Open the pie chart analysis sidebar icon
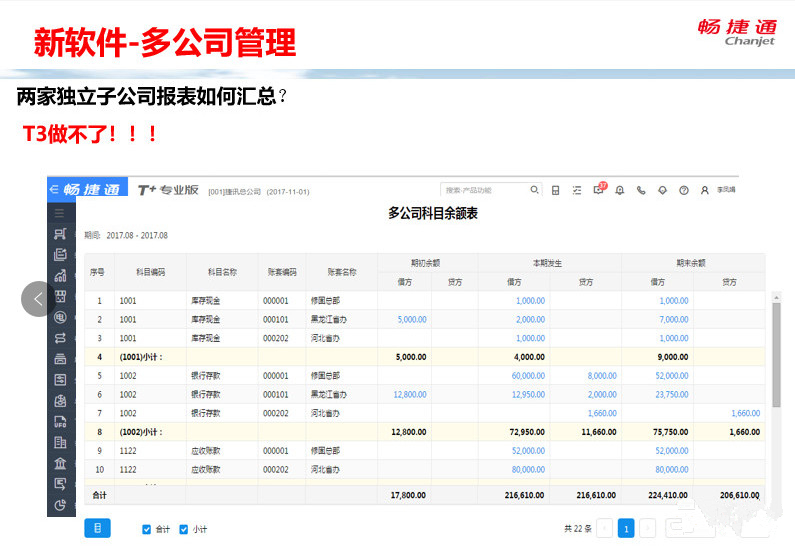 pyautogui.click(x=60, y=505)
